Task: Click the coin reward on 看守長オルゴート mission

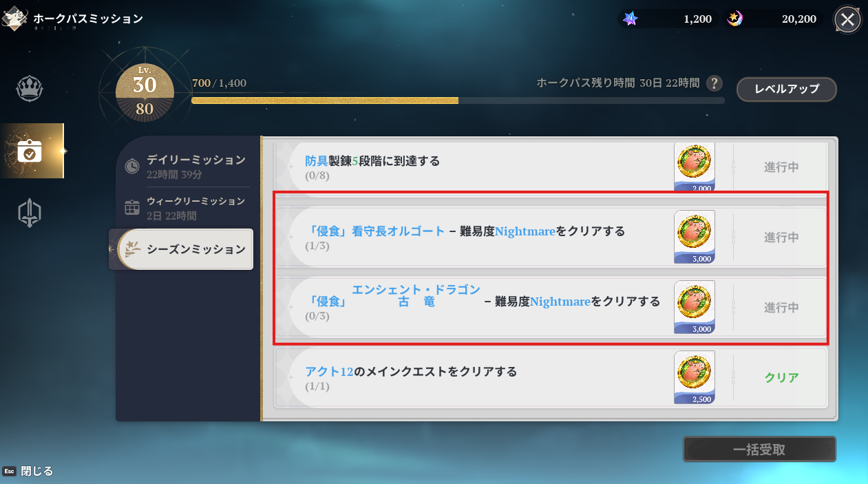Action: click(x=694, y=237)
